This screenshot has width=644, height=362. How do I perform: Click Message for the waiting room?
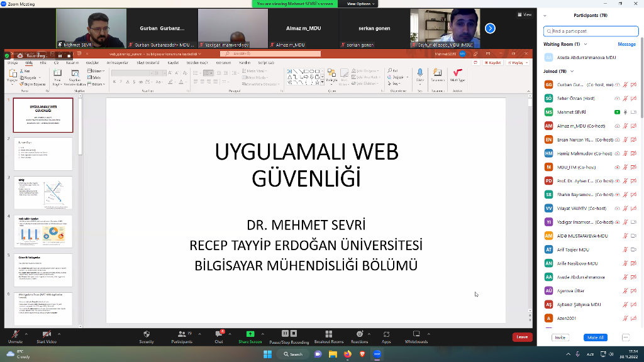(x=626, y=45)
